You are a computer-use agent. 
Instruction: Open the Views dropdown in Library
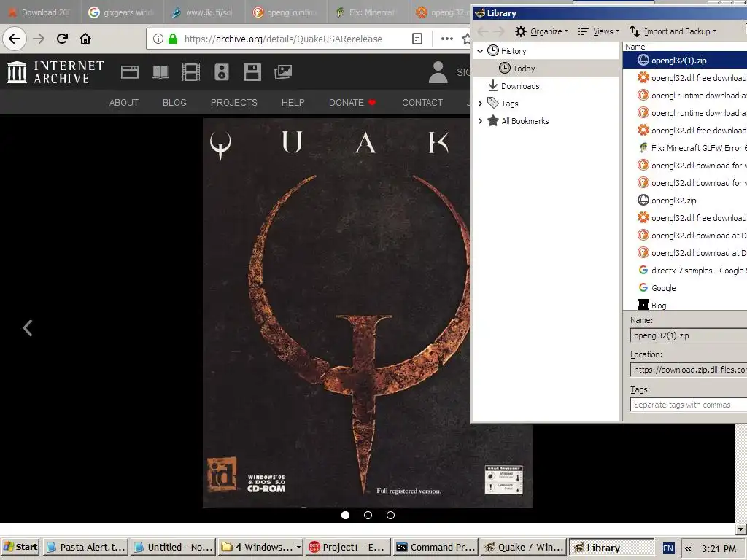coord(598,31)
